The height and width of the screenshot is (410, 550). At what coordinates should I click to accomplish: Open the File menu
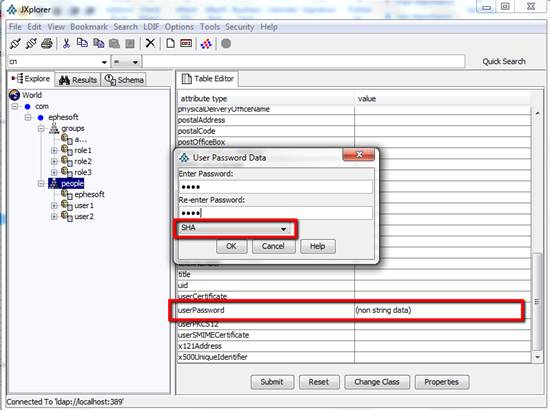click(x=15, y=27)
